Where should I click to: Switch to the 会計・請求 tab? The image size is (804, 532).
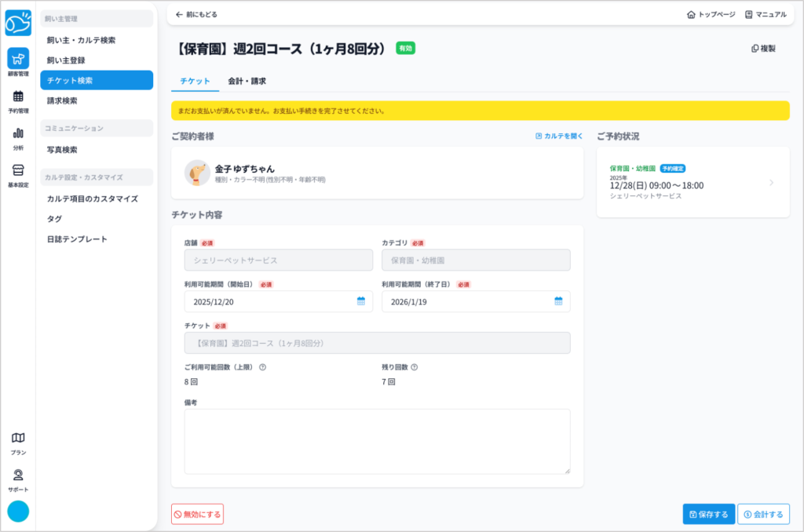tap(247, 81)
